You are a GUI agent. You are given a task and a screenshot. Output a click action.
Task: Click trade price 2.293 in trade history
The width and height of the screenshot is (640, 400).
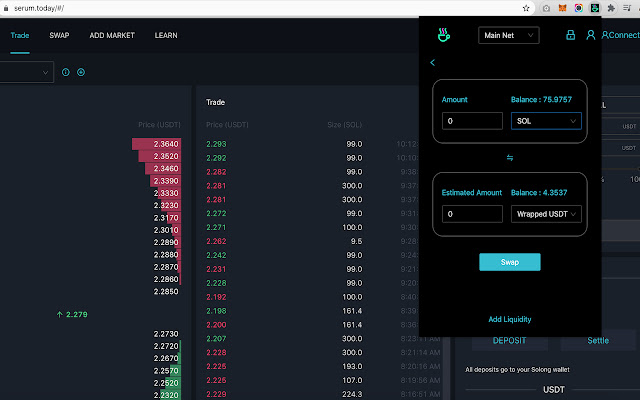tap(216, 144)
